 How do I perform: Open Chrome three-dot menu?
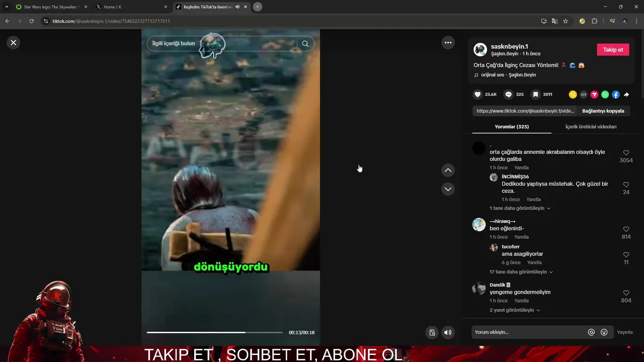637,21
